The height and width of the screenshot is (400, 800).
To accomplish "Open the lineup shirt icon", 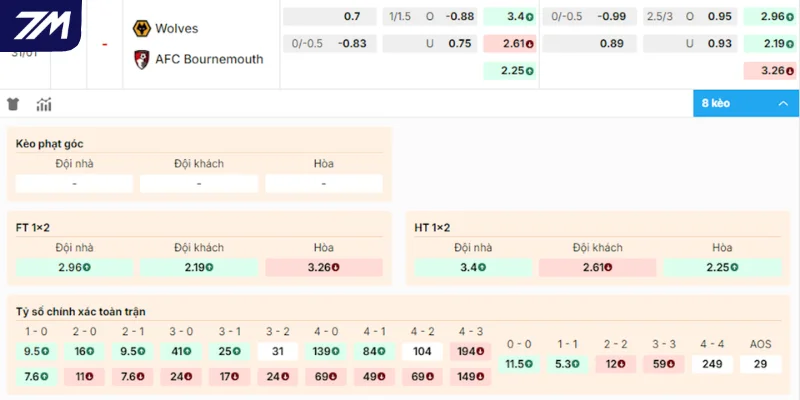I will click(13, 104).
